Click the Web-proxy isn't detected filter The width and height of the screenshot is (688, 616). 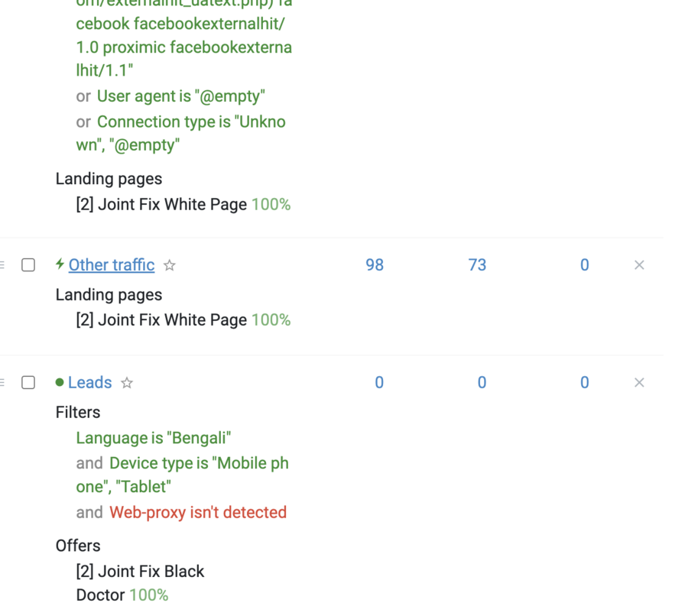[x=198, y=512]
